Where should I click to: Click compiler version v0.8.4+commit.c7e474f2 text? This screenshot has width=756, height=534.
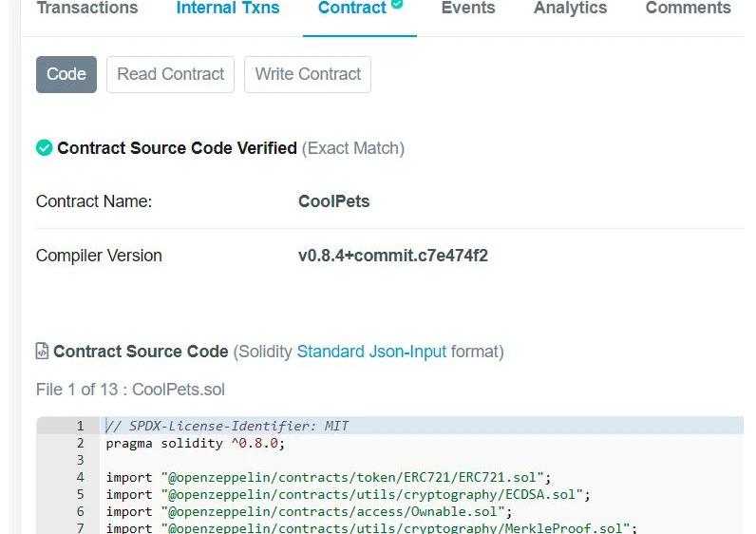(x=392, y=256)
